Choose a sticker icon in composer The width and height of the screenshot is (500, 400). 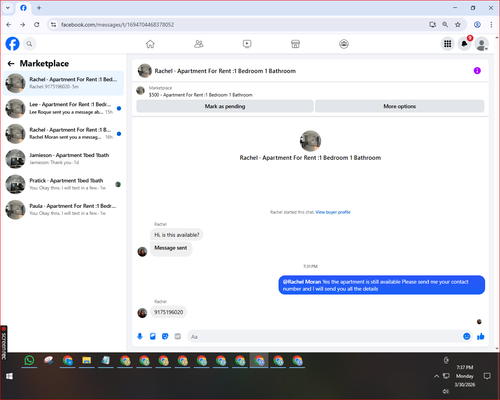165,336
